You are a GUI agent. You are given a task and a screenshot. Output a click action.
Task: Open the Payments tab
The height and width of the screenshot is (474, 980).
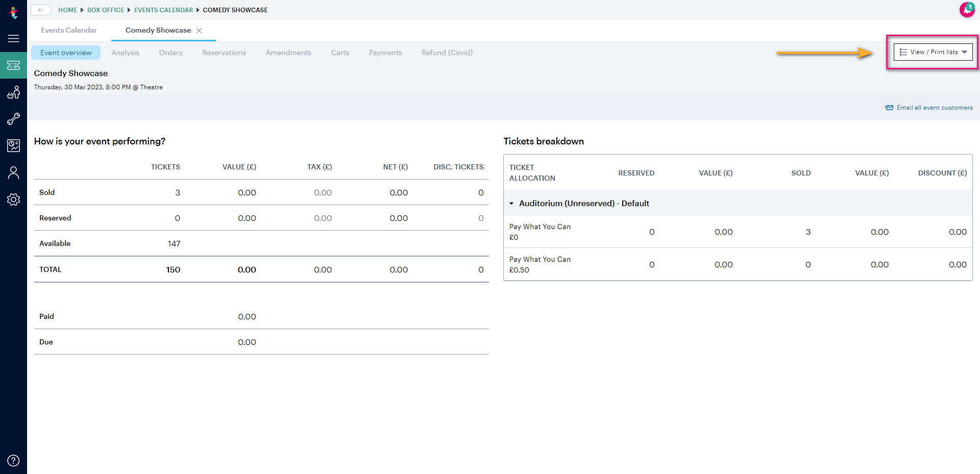coord(385,53)
